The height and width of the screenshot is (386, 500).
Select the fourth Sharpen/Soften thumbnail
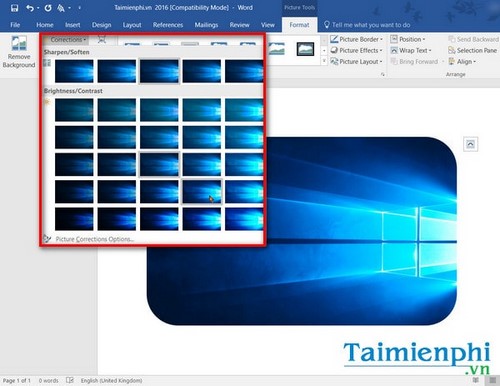tap(202, 71)
